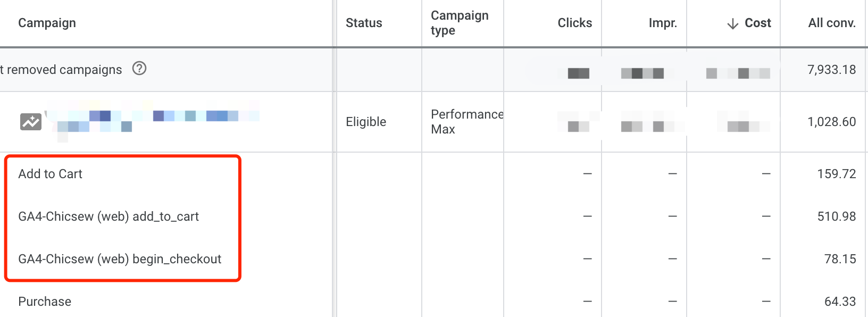The width and height of the screenshot is (868, 317).
Task: Select the GA4-Chicsew (web) add_to_cart row
Action: click(x=109, y=216)
